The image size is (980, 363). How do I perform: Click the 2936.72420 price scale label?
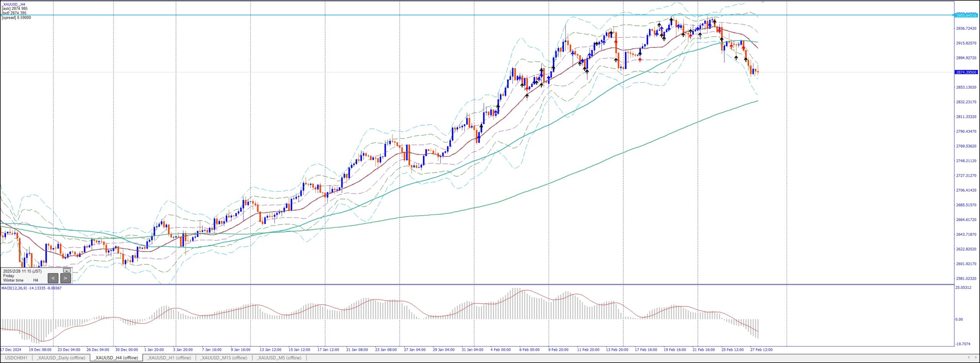pos(966,28)
